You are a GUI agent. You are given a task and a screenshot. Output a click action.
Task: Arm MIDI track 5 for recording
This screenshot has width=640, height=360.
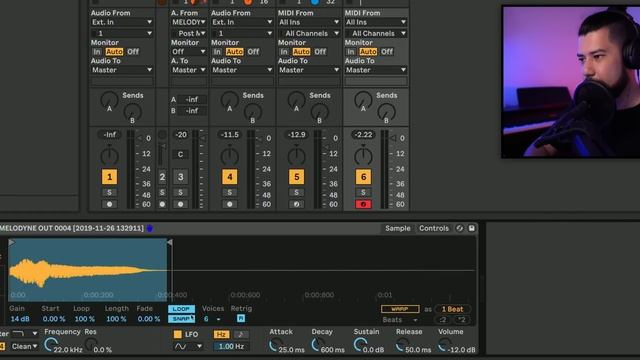[x=296, y=204]
